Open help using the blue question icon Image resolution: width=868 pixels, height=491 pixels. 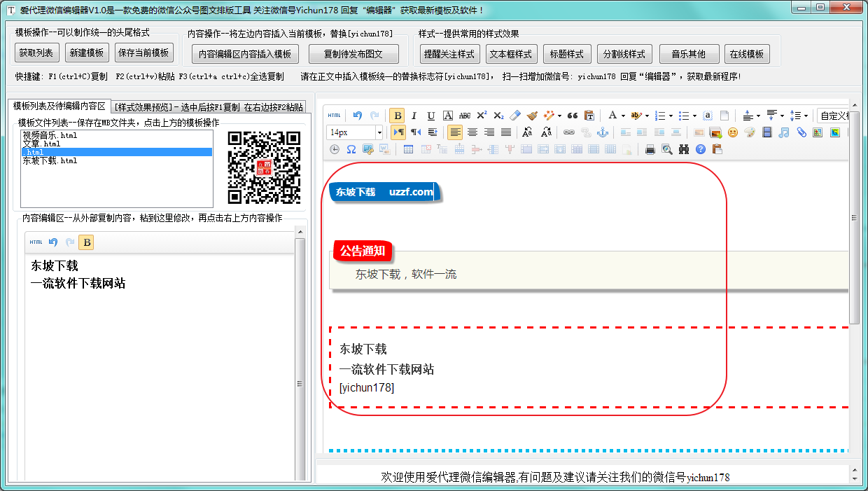[701, 149]
